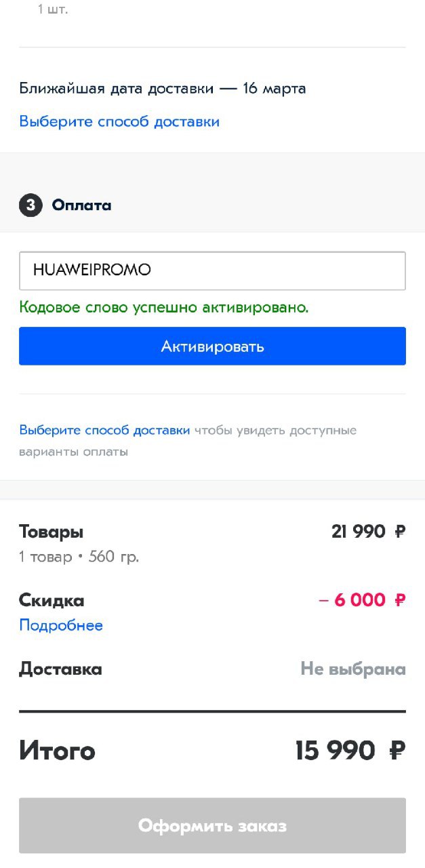This screenshot has height=868, width=425.
Task: Click the 1 товар • 560 гр. text
Action: click(x=79, y=557)
